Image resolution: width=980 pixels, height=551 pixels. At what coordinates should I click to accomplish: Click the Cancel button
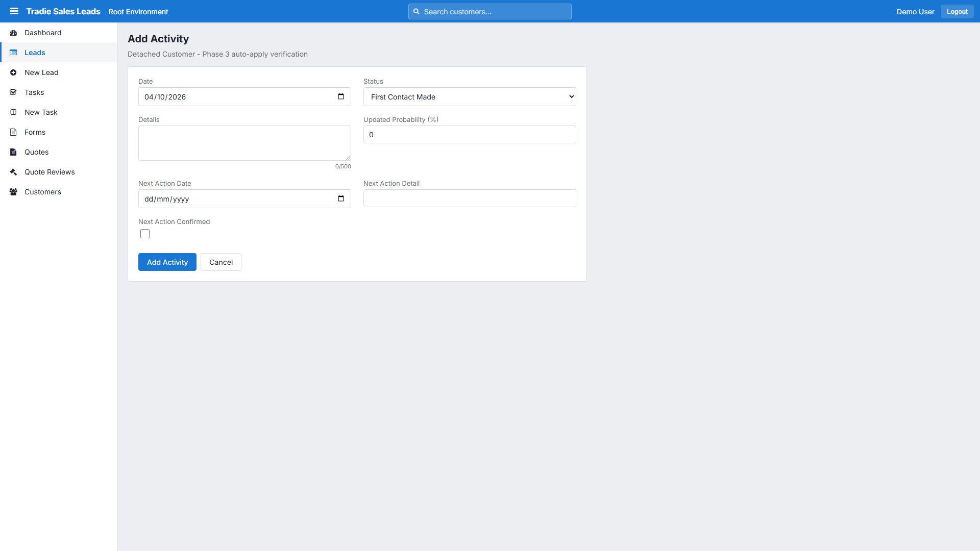221,262
